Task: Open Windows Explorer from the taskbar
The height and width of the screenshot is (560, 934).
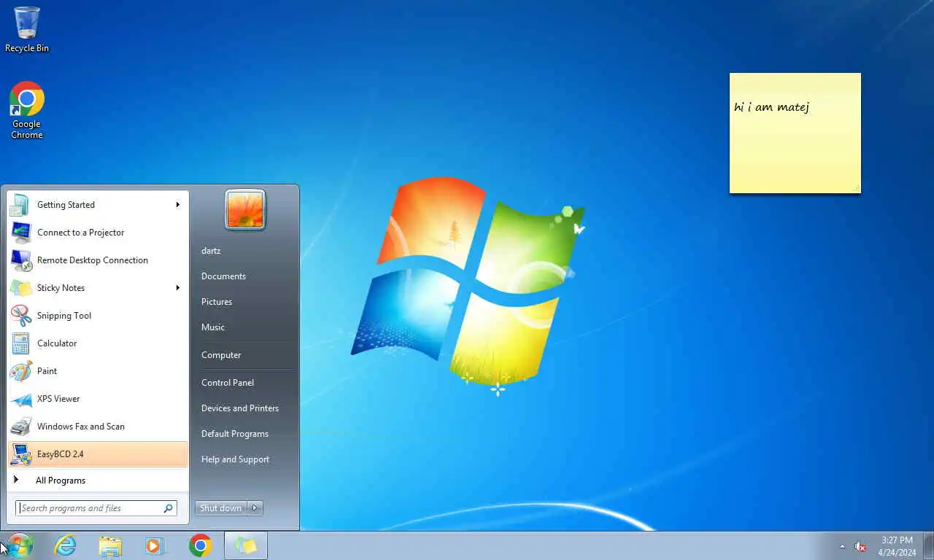Action: 110,545
